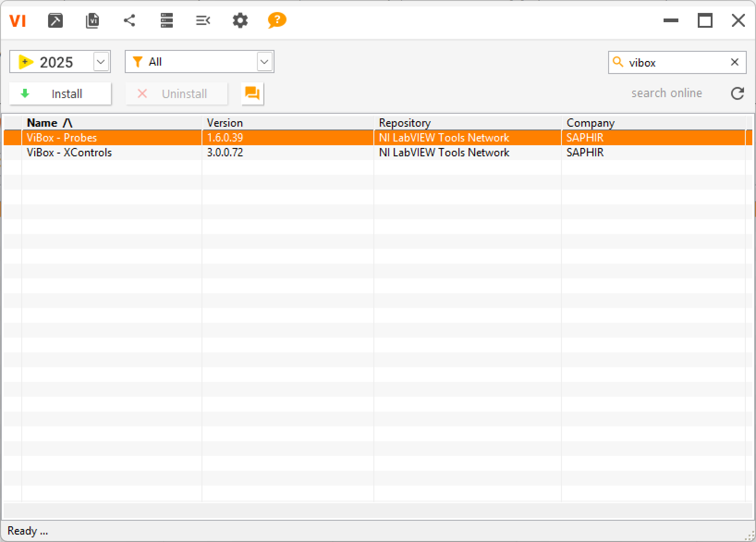
Task: Select the ViBox - Probes package row
Action: tap(378, 138)
